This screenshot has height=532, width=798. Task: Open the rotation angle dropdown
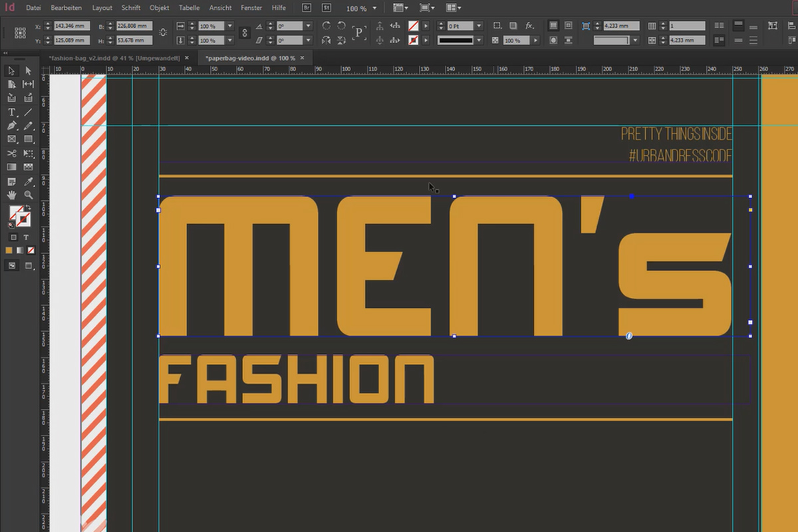click(308, 26)
